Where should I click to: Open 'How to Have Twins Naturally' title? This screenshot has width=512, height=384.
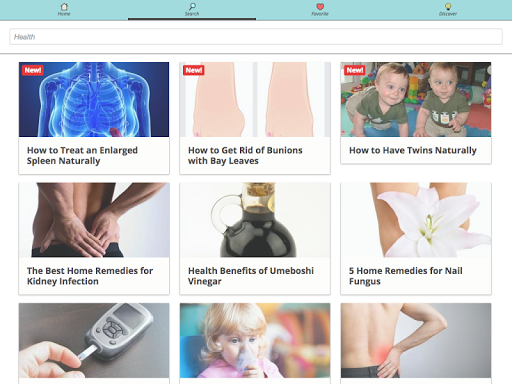(413, 150)
